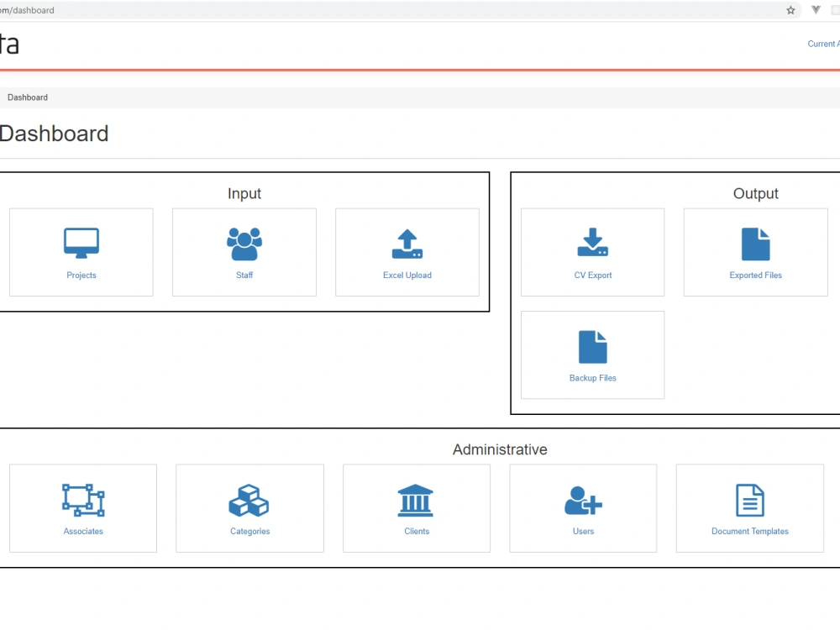Click the Input section heading
Screen dimensions: 840x630
pos(244,193)
